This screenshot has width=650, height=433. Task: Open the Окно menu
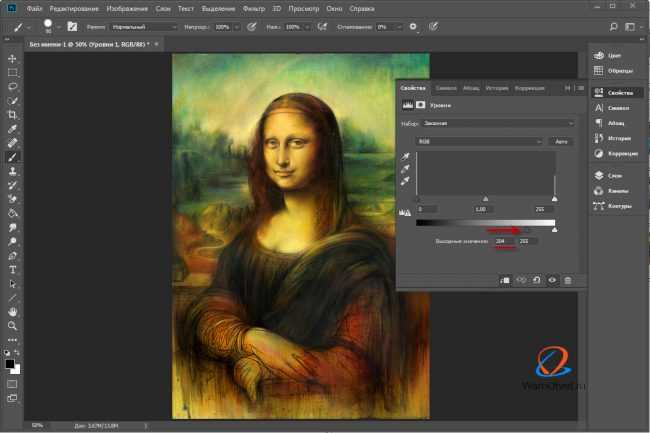pyautogui.click(x=334, y=8)
